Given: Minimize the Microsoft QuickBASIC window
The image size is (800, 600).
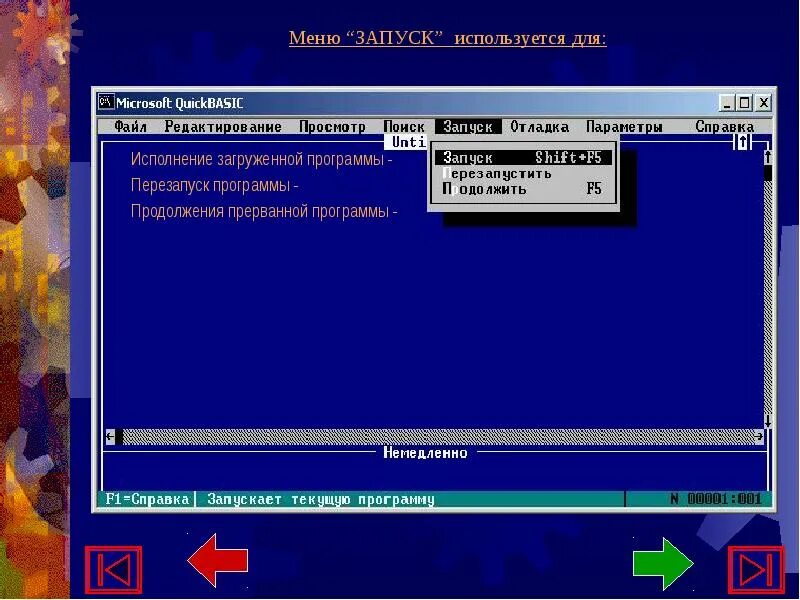Looking at the screenshot, I should (727, 103).
